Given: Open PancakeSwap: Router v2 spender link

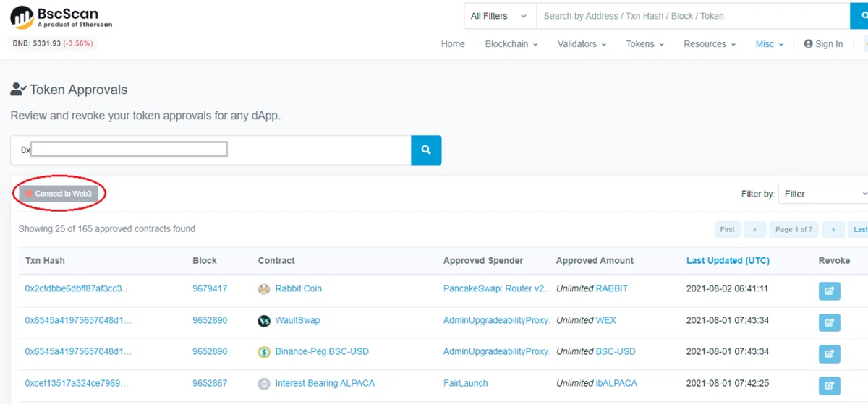Looking at the screenshot, I should (x=497, y=288).
